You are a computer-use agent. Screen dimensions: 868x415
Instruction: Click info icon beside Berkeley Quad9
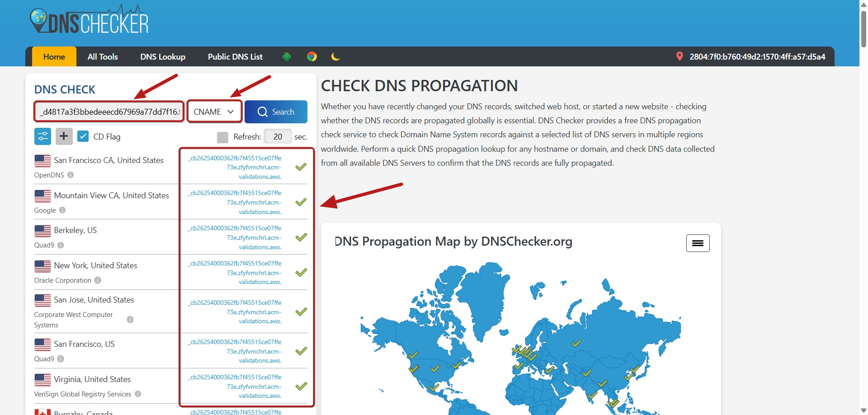(61, 245)
